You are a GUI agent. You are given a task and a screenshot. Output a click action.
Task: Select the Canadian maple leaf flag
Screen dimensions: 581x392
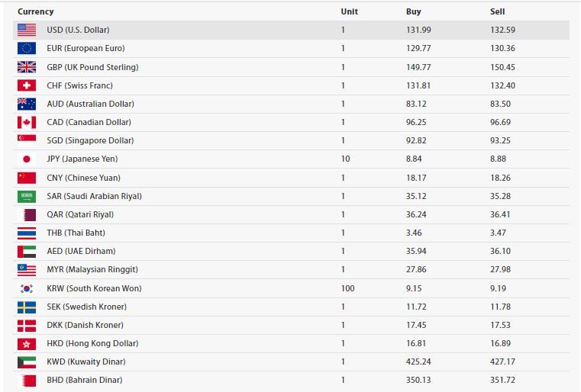tap(27, 122)
